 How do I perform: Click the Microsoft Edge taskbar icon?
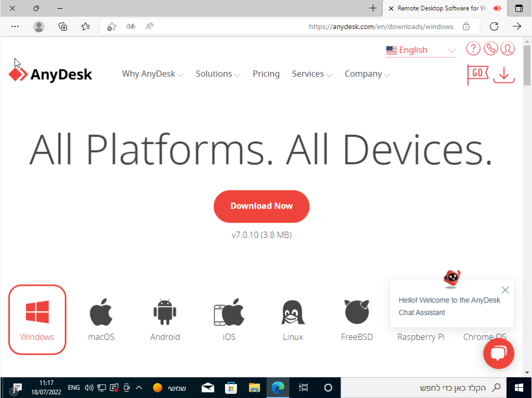click(x=278, y=388)
